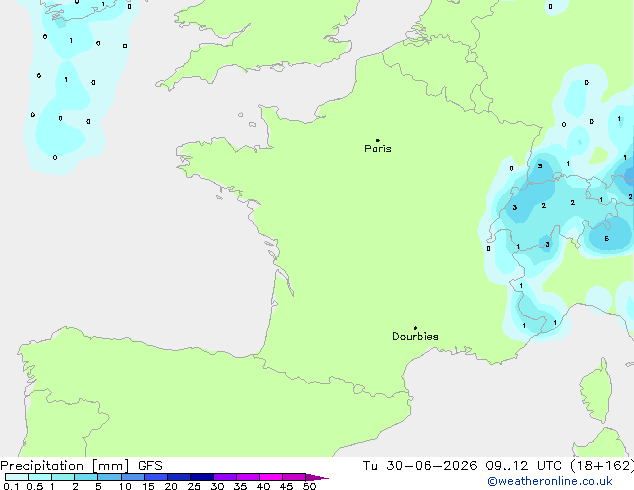The height and width of the screenshot is (490, 634).
Task: Click the Paris city label
Action: click(378, 149)
